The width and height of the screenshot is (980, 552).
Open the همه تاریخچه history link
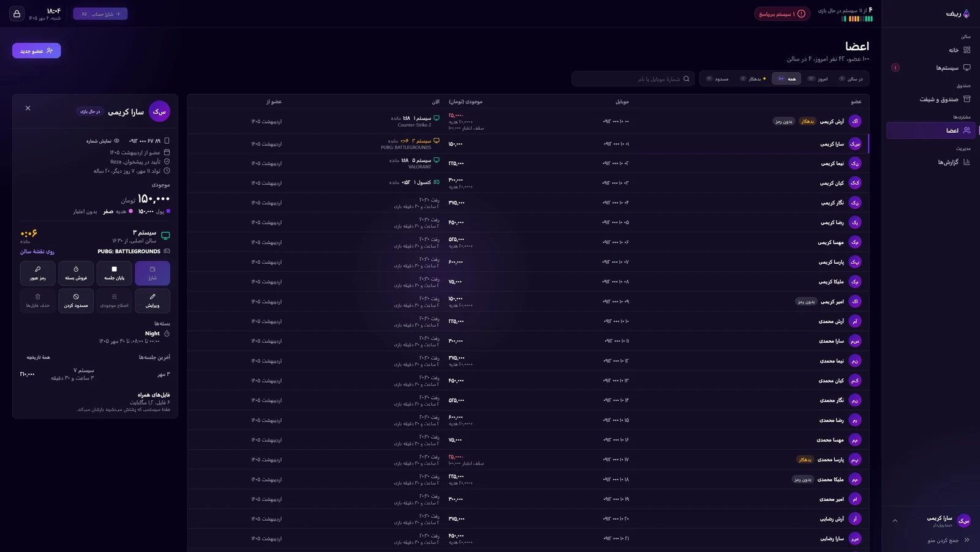pos(38,357)
